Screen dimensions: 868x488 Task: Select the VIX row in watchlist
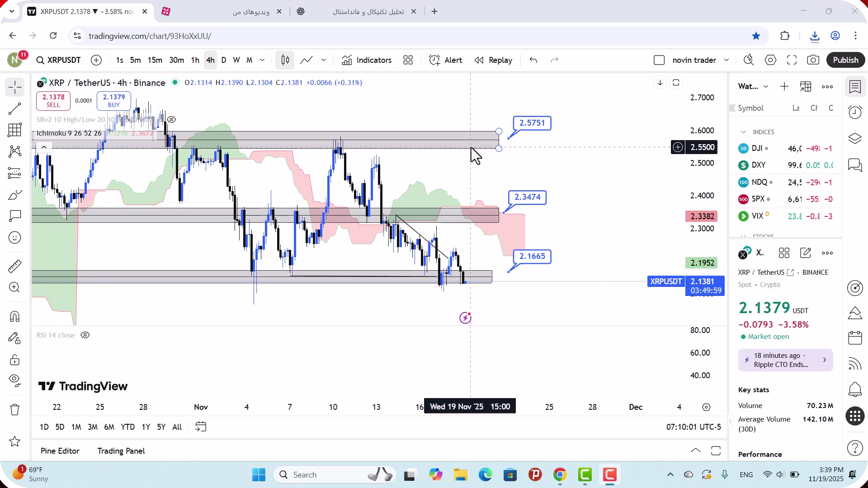(785, 216)
